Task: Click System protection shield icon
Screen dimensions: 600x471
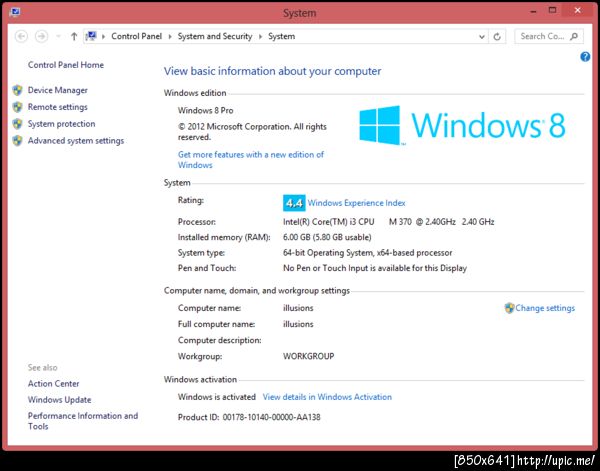Action: 18,124
